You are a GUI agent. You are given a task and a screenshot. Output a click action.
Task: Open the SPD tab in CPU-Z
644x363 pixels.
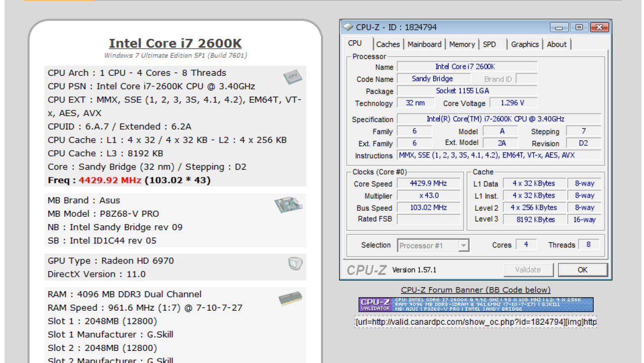point(490,44)
